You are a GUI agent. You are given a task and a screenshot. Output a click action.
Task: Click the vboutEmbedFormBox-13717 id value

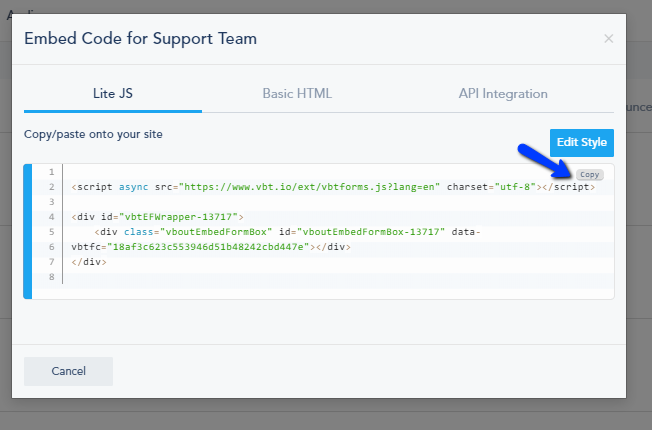(x=371, y=232)
